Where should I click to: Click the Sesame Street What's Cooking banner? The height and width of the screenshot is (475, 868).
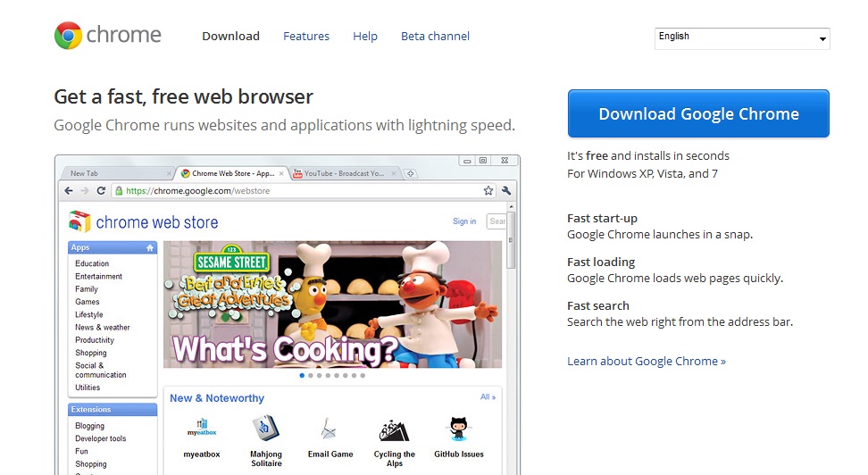(x=333, y=304)
